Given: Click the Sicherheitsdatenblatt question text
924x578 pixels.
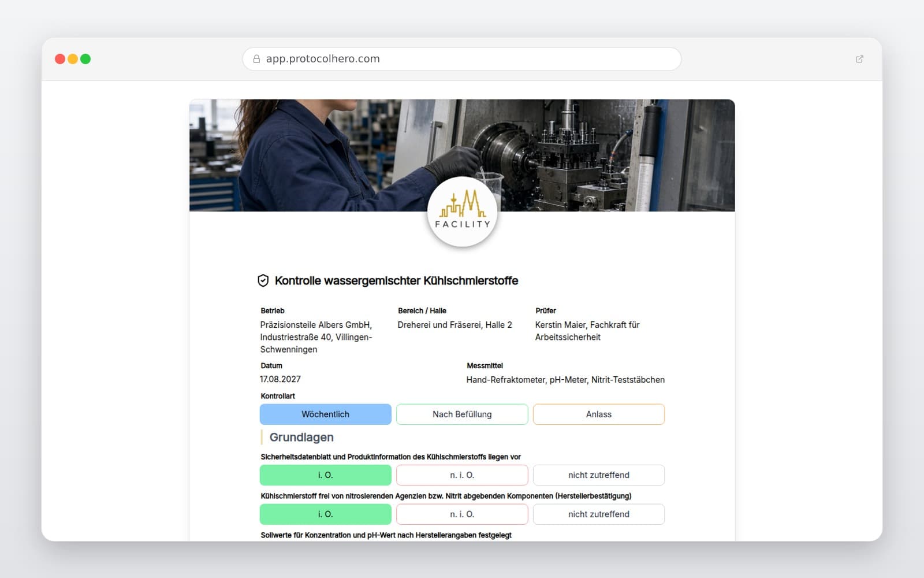Looking at the screenshot, I should (390, 457).
